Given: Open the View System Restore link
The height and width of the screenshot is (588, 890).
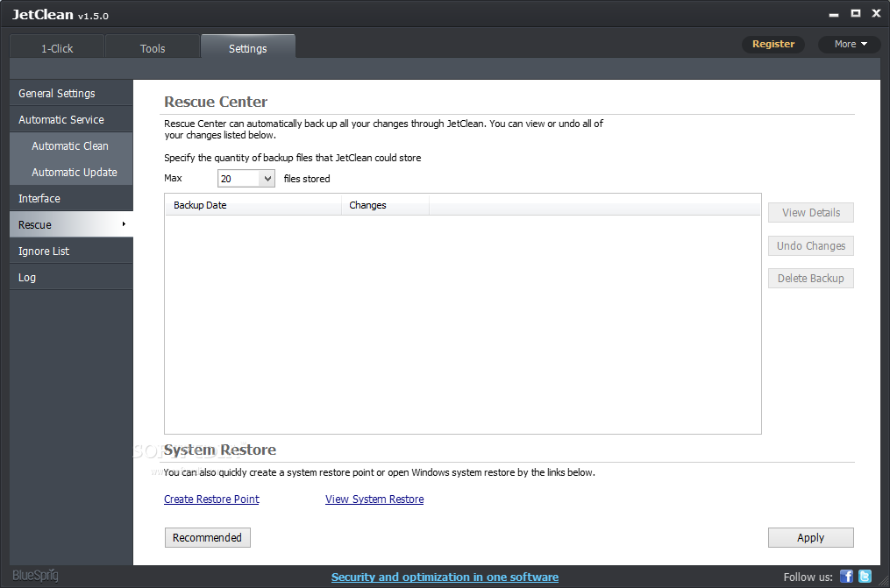Looking at the screenshot, I should [374, 499].
